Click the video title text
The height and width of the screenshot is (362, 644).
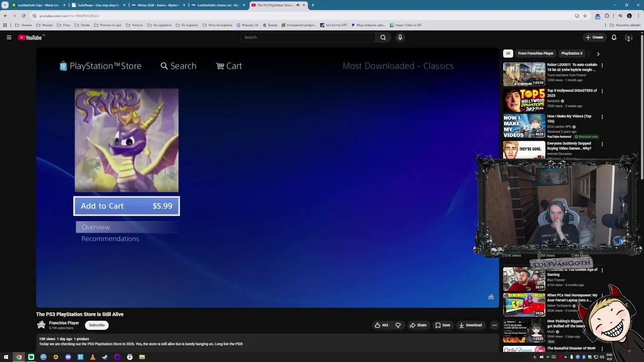click(x=79, y=314)
